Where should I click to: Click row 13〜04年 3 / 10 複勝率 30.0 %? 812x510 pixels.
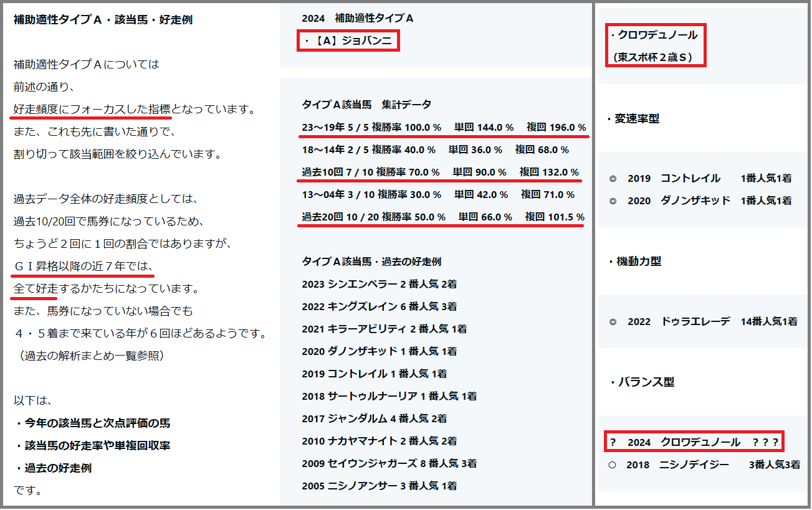438,194
